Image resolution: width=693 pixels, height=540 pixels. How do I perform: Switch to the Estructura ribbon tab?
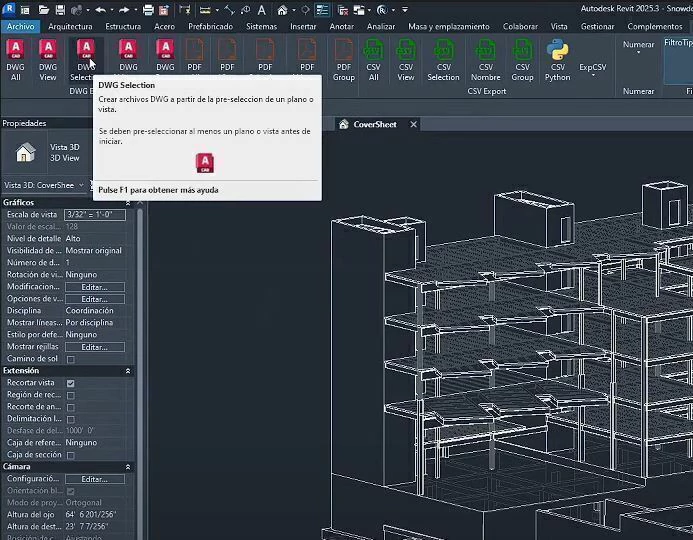pyautogui.click(x=123, y=27)
